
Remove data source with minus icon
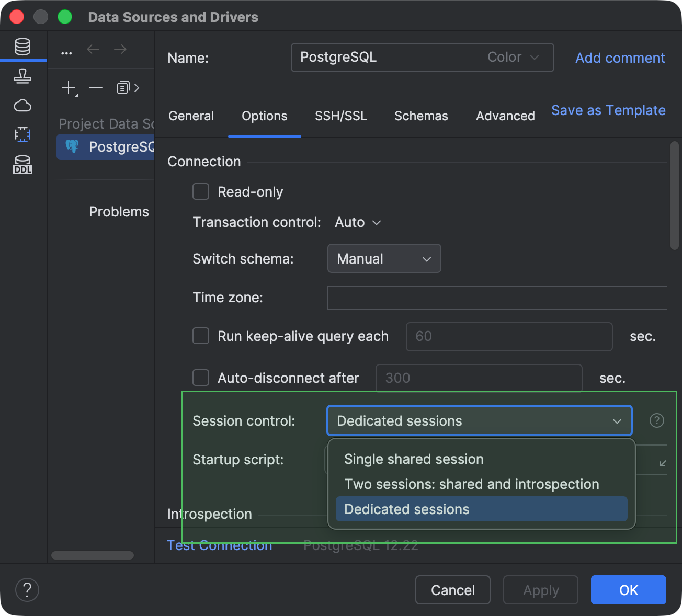click(96, 88)
